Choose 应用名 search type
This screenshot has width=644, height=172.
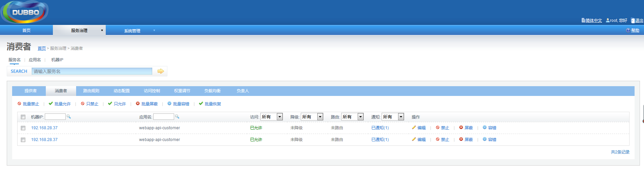click(35, 60)
